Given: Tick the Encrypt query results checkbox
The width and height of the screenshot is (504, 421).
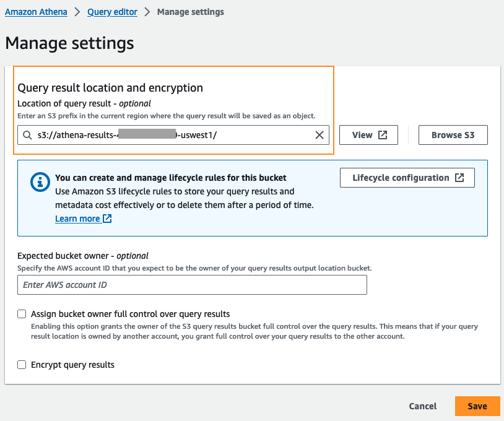Looking at the screenshot, I should (x=22, y=365).
